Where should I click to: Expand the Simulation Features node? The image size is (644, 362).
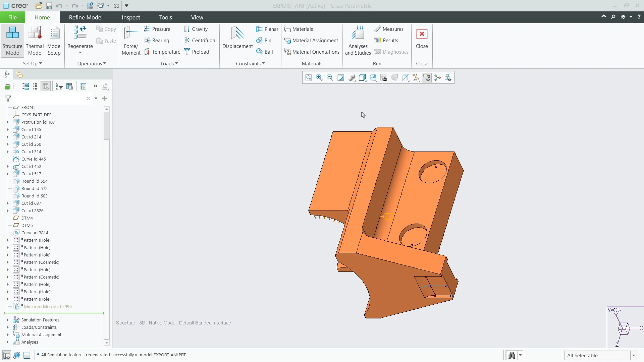[8, 320]
